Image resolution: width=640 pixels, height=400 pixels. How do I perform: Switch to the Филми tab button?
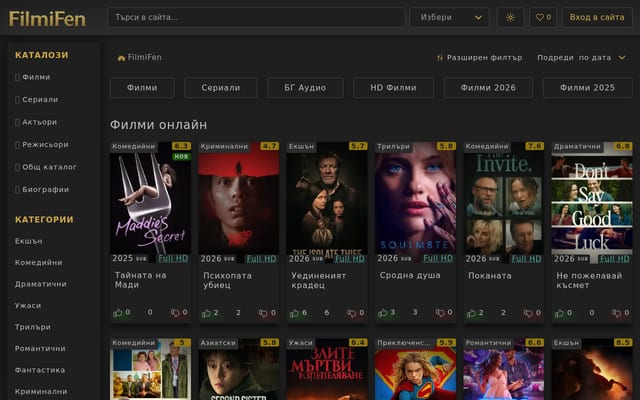(142, 88)
